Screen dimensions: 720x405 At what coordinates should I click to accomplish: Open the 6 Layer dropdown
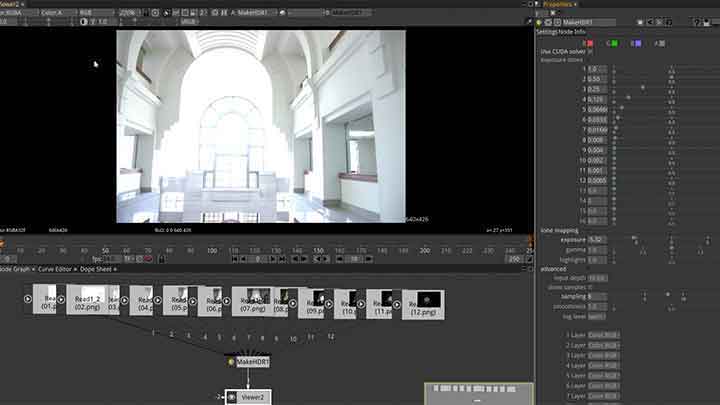[x=604, y=386]
